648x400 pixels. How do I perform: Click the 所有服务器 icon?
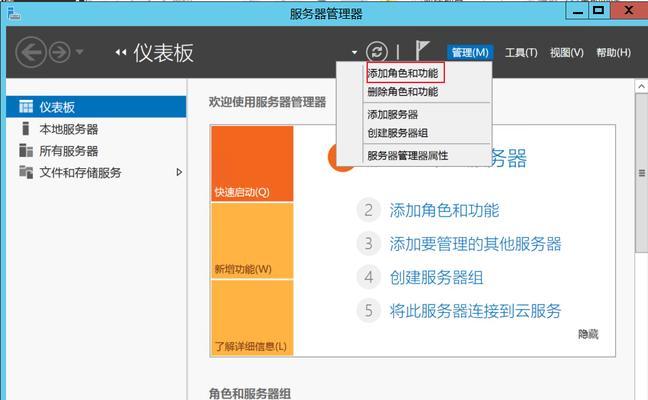pyautogui.click(x=26, y=150)
